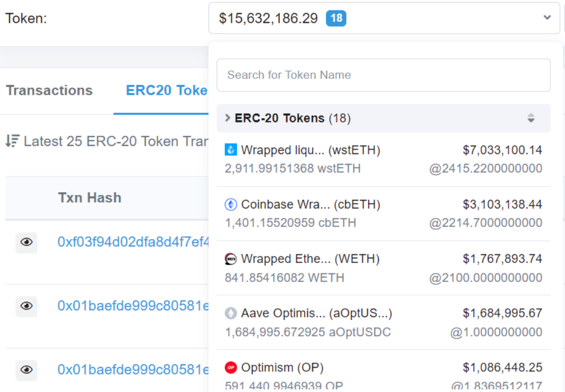This screenshot has height=392, width=565.
Task: Select the ERC20 Token tab
Action: coord(167,90)
